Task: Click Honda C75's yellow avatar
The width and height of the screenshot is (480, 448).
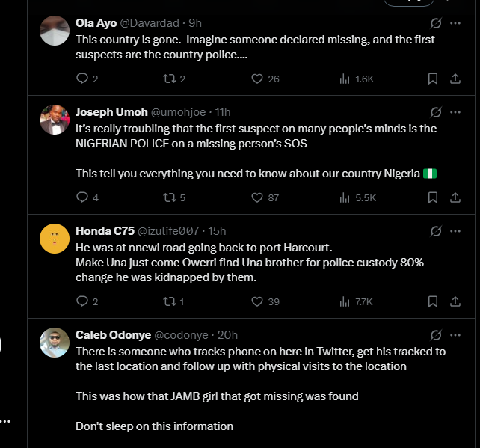Action: [55, 238]
